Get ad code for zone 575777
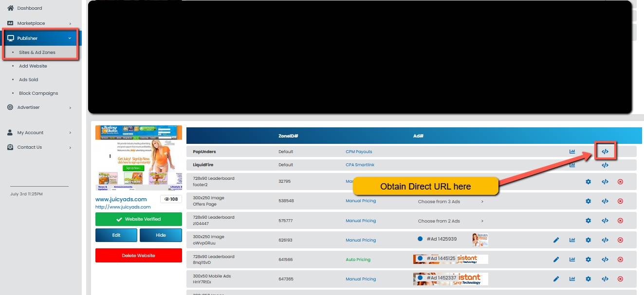 click(x=605, y=221)
